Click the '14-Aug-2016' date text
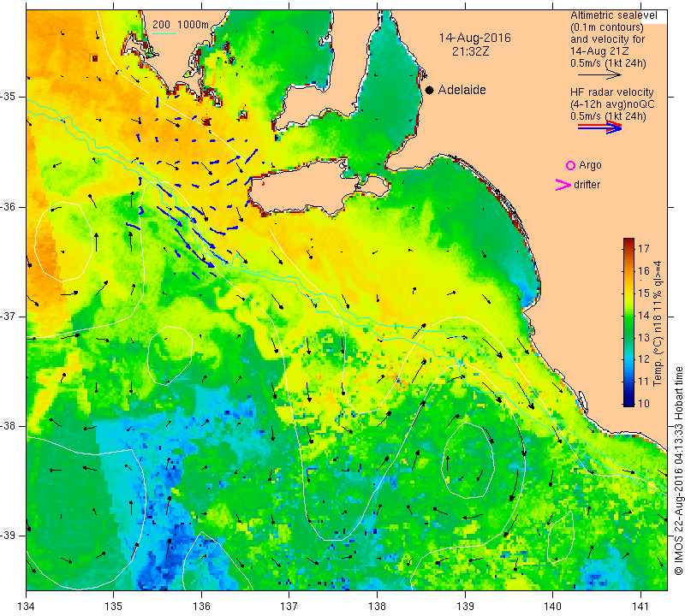 (x=475, y=38)
